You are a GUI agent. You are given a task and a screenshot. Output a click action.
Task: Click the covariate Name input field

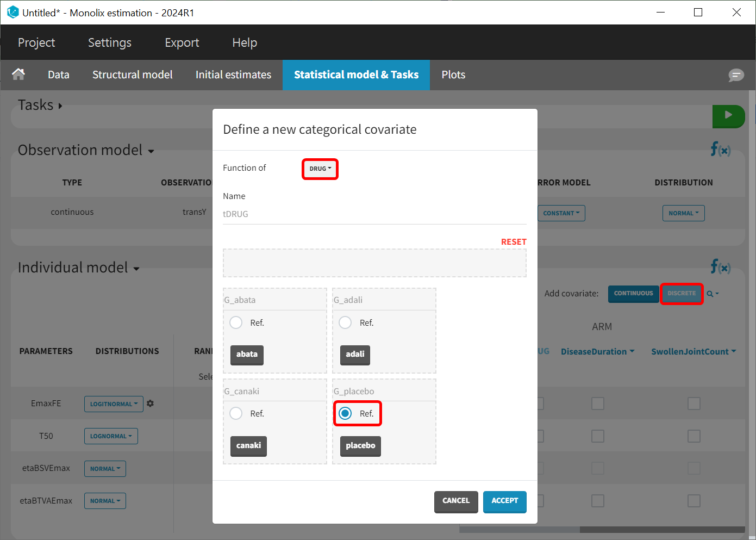point(374,214)
